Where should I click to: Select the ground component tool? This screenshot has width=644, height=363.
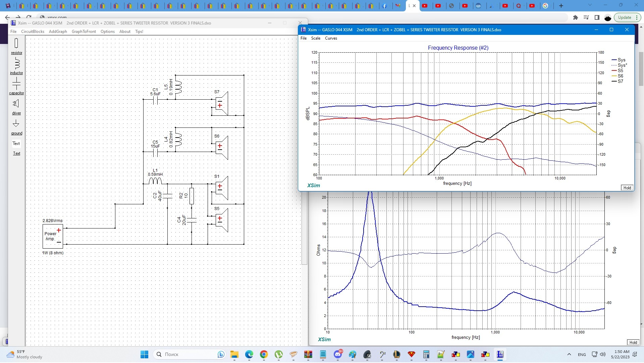[16, 127]
